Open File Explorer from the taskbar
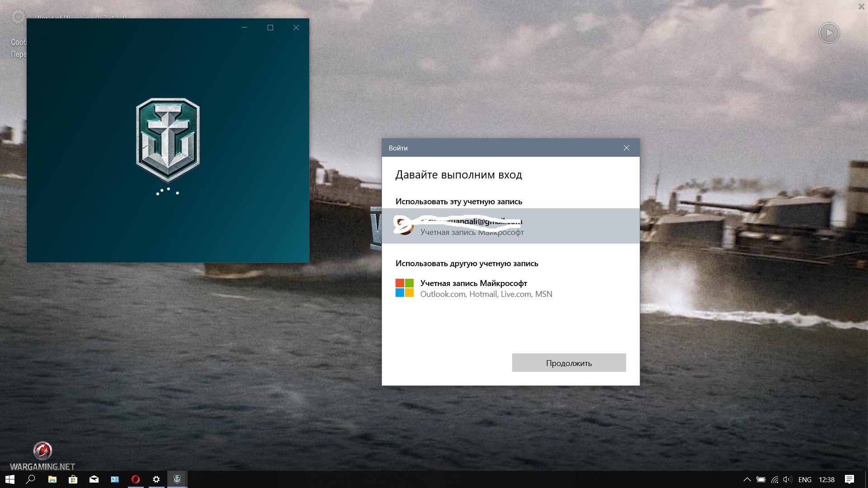Image resolution: width=868 pixels, height=488 pixels. pyautogui.click(x=52, y=479)
